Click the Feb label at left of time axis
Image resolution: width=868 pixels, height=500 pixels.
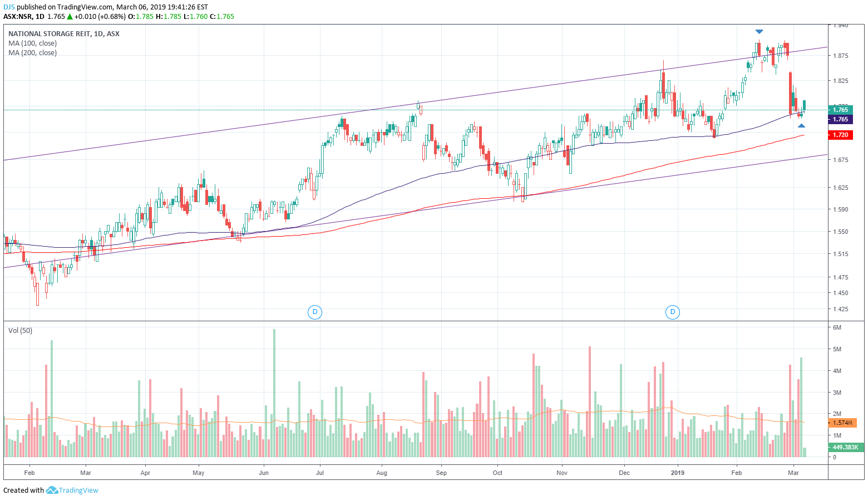pos(29,473)
